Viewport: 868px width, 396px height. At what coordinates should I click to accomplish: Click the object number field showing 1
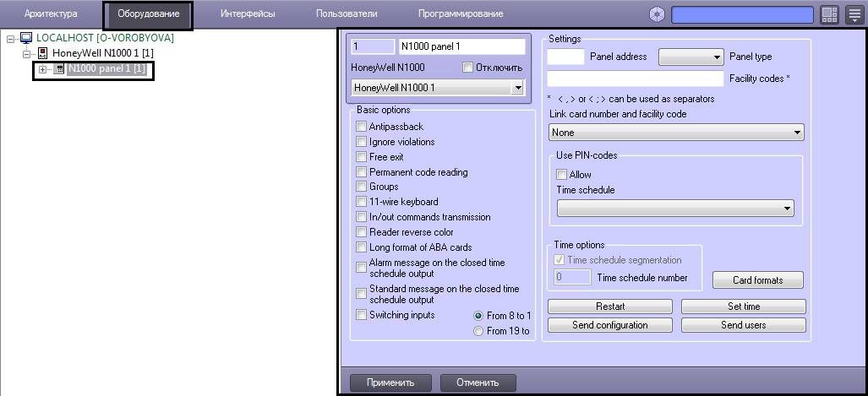pos(371,46)
